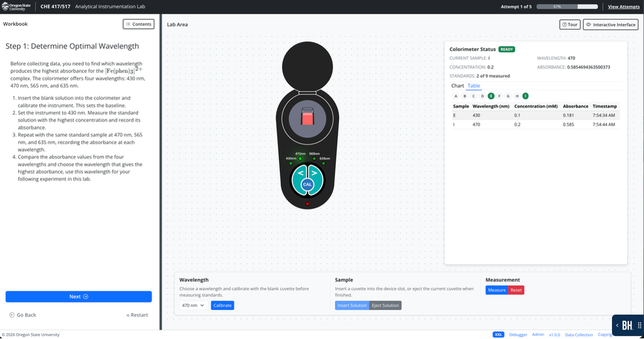Open the Debugger footer link

(x=518, y=335)
